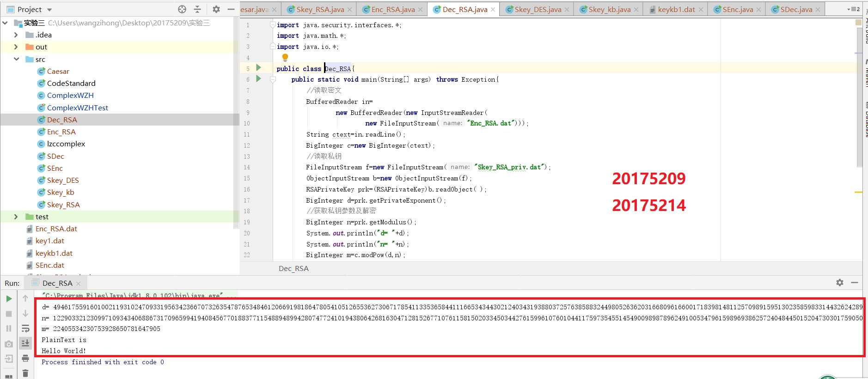Hide the Project tool window

pos(231,9)
